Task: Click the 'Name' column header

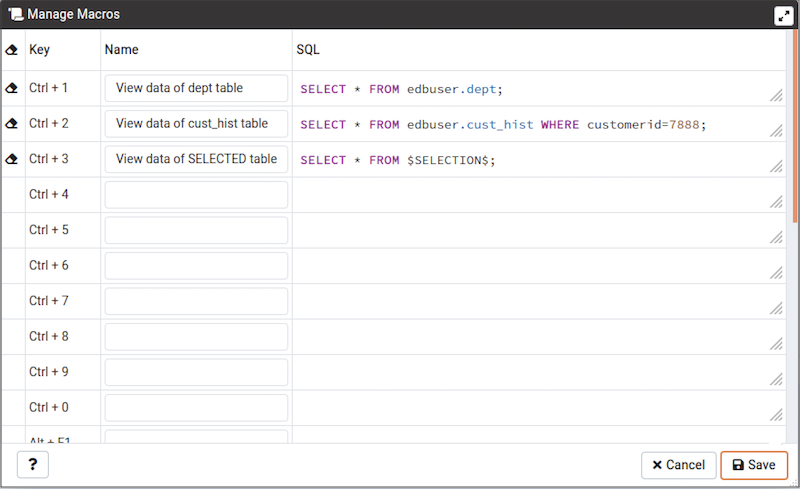Action: tap(121, 50)
